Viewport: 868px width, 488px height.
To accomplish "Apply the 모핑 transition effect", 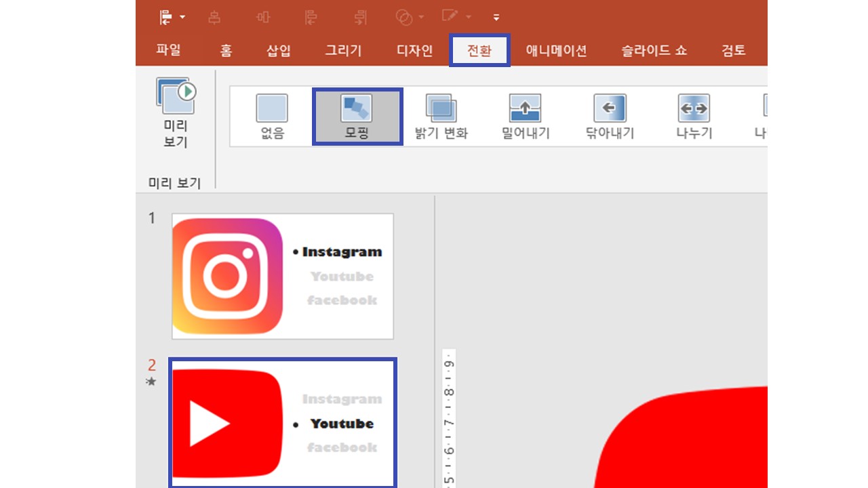I will point(357,117).
